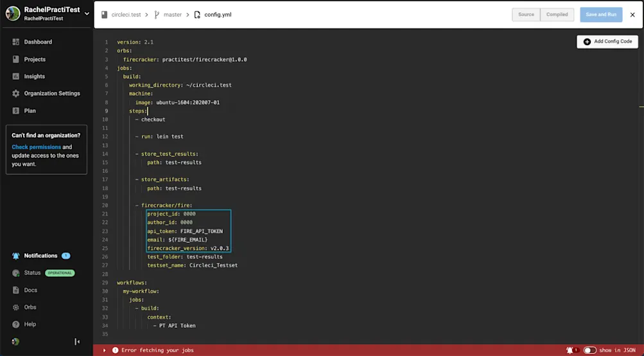
Task: Click the run: lein test line
Action: click(162, 136)
